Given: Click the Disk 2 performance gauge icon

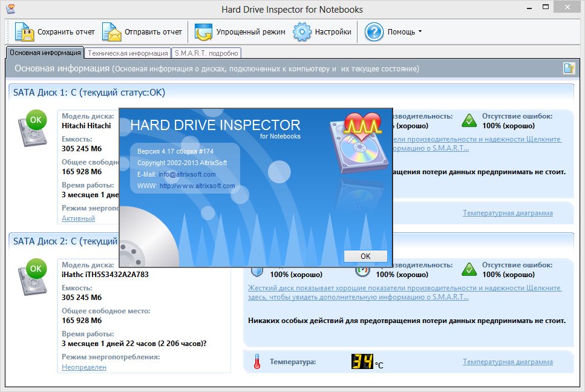Looking at the screenshot, I should (x=362, y=272).
